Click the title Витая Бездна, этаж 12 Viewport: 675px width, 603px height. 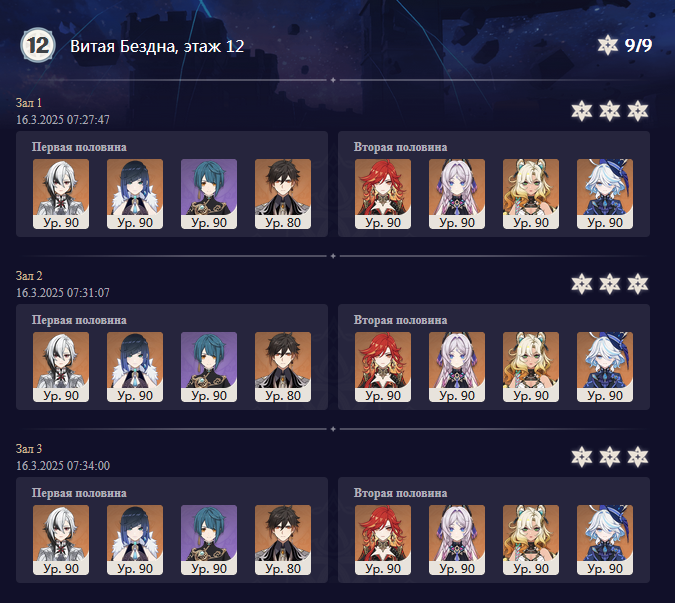click(x=157, y=46)
